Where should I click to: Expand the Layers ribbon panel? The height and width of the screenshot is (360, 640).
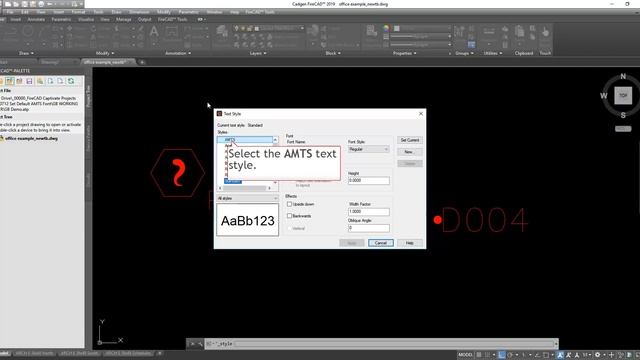point(258,53)
